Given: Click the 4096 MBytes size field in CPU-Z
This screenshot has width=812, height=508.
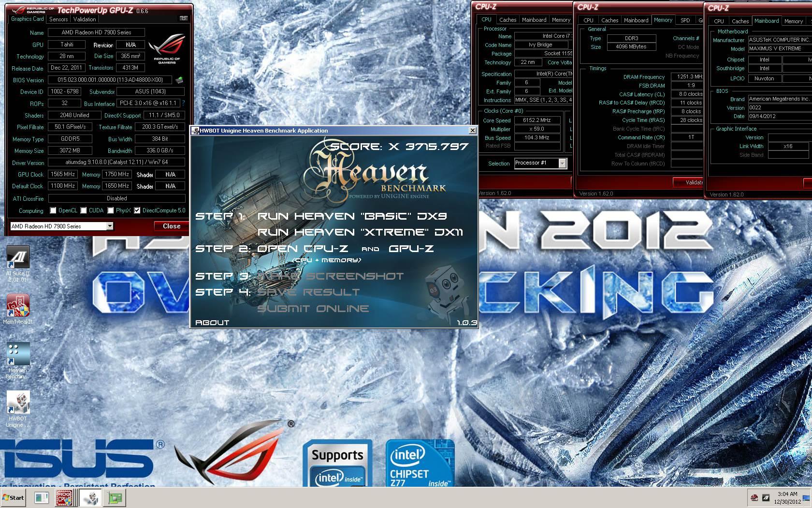Looking at the screenshot, I should [632, 46].
